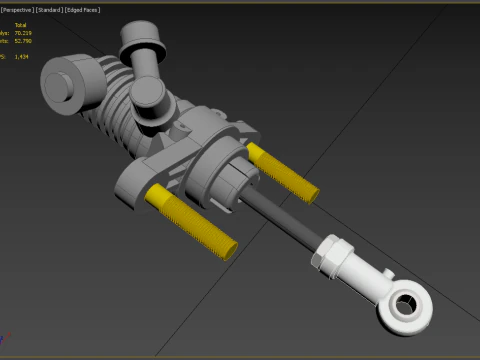Open the Standard shading label menu
This screenshot has width=480, height=360.
pyautogui.click(x=49, y=10)
